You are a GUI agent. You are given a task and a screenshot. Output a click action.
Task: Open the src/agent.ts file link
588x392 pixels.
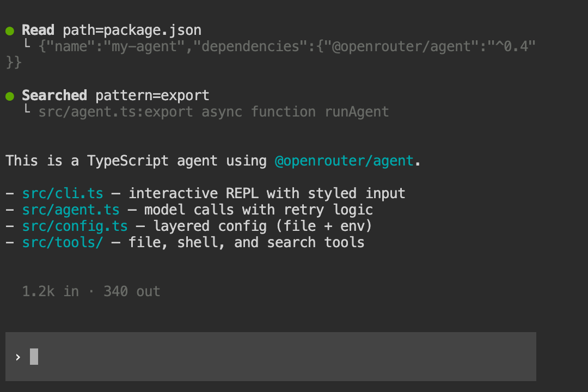pyautogui.click(x=70, y=210)
